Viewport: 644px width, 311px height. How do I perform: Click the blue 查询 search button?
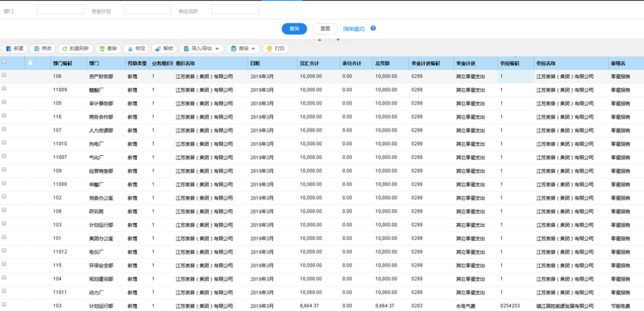tap(294, 29)
